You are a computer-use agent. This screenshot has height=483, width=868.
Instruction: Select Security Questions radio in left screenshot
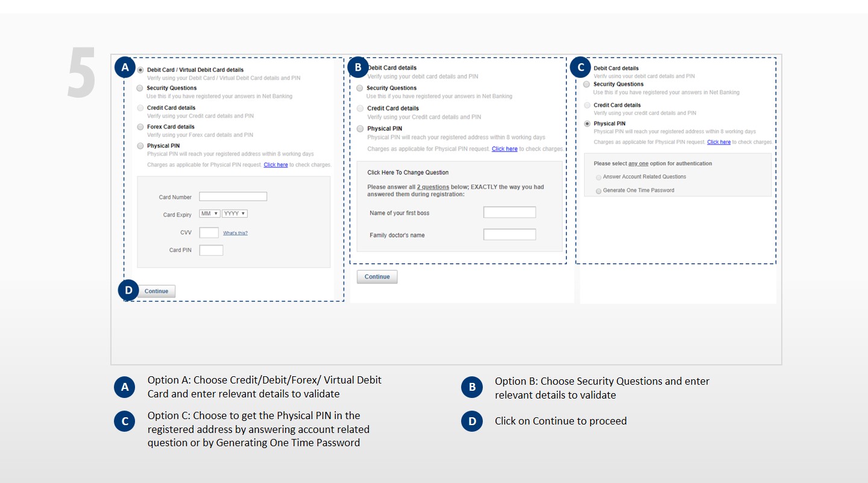point(140,88)
